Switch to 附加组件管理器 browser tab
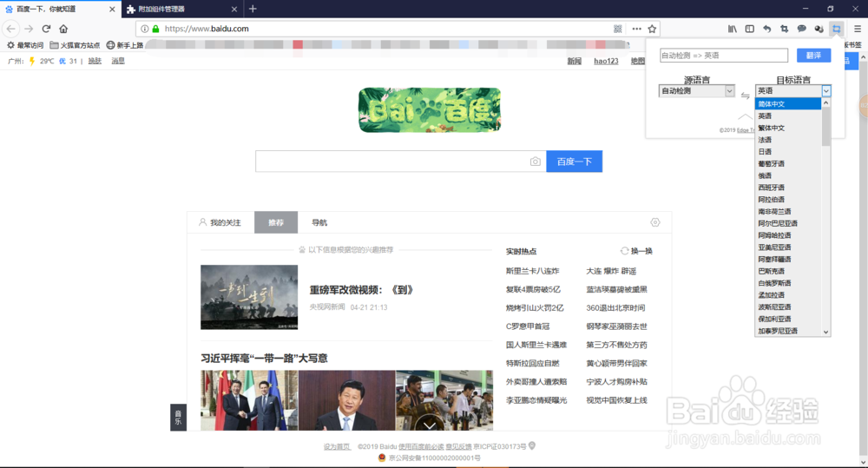This screenshot has width=868, height=468. pyautogui.click(x=181, y=9)
